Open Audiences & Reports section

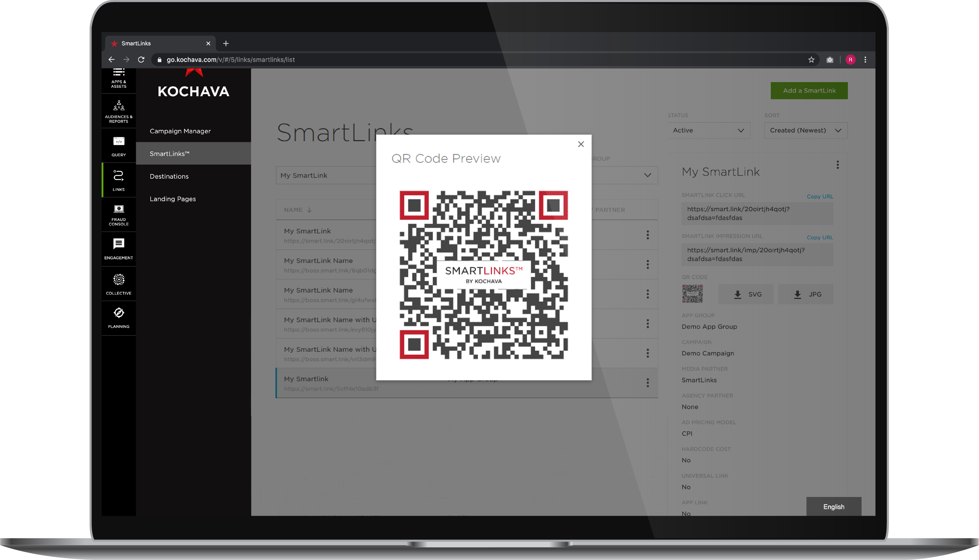tap(119, 112)
